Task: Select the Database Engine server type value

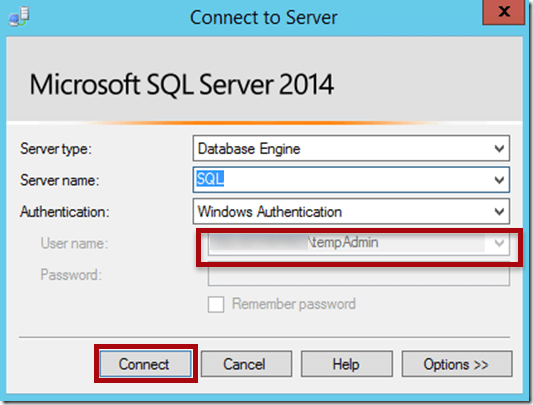Action: click(249, 149)
